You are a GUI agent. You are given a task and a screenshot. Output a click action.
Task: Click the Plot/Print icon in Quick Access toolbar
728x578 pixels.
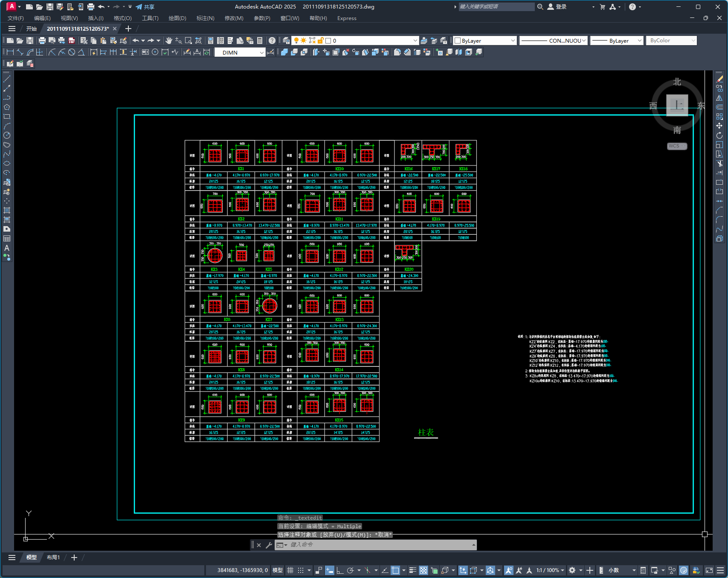point(90,7)
